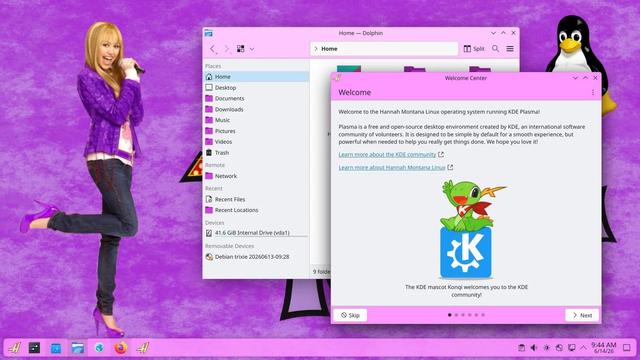Image resolution: width=640 pixels, height=360 pixels.
Task: Open the 41.6 GiB Internal Drive
Action: point(256,233)
